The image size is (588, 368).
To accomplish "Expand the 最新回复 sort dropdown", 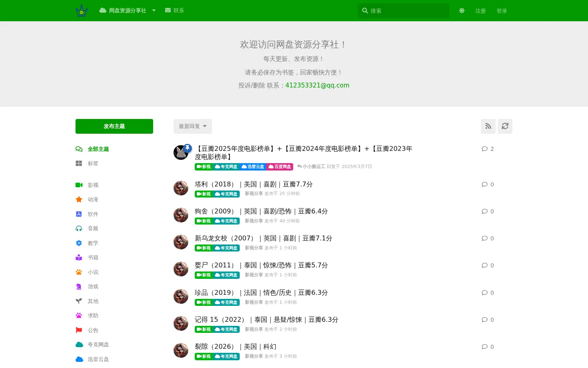I will tap(193, 126).
